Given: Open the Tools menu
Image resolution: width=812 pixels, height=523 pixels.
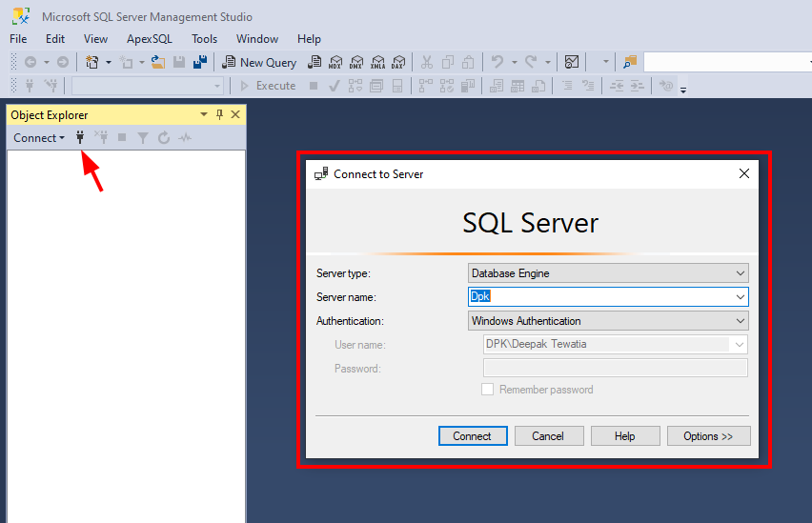Looking at the screenshot, I should (x=205, y=39).
